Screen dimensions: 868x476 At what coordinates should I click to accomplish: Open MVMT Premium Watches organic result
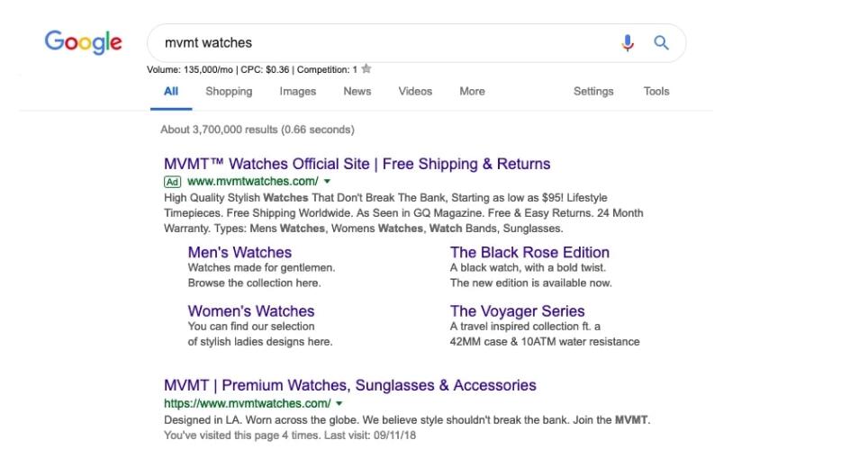(x=349, y=385)
